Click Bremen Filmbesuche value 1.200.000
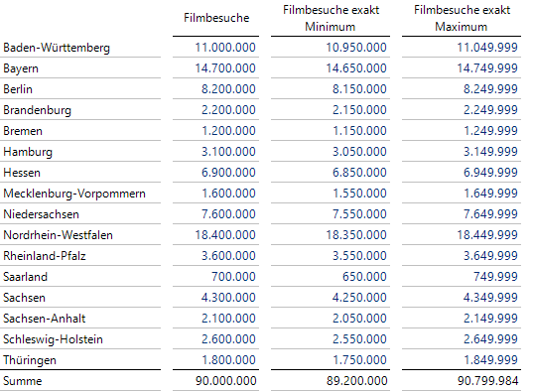Screen dimensions: 533x392 click(228, 131)
